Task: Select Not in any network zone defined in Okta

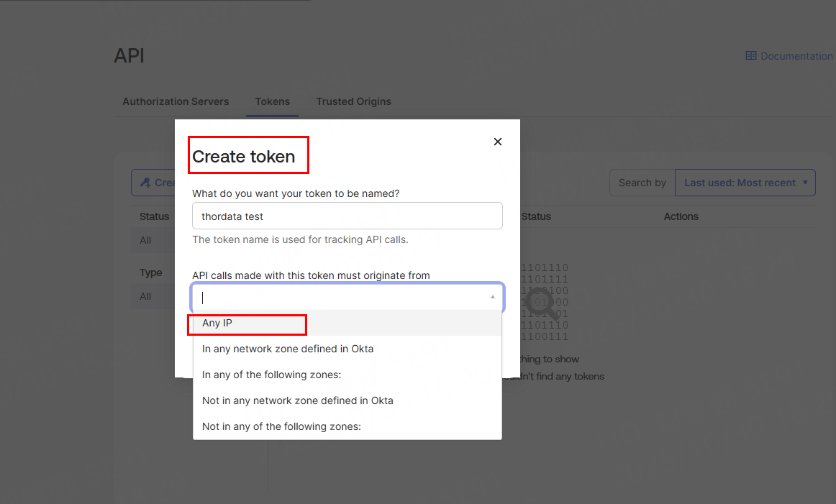Action: (297, 400)
